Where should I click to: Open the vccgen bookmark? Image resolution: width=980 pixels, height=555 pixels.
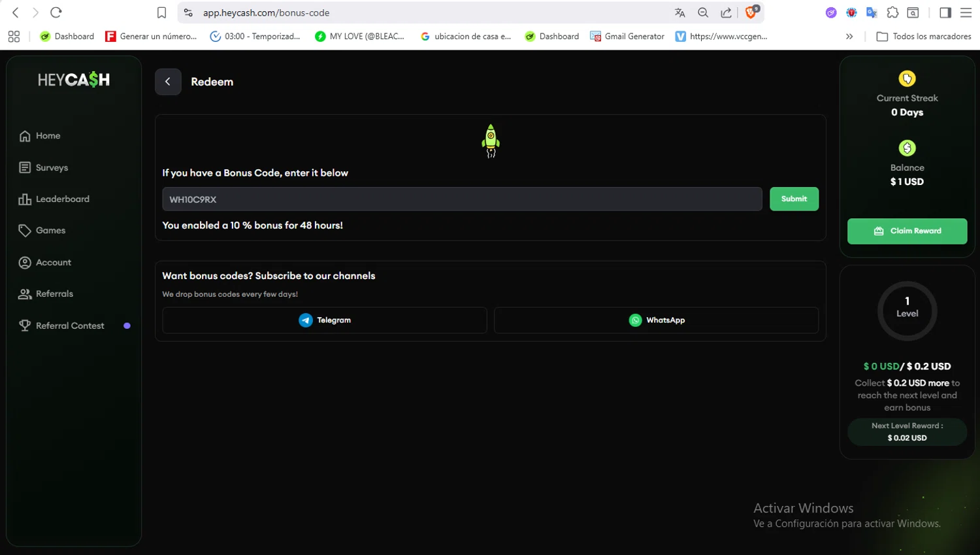pyautogui.click(x=721, y=37)
